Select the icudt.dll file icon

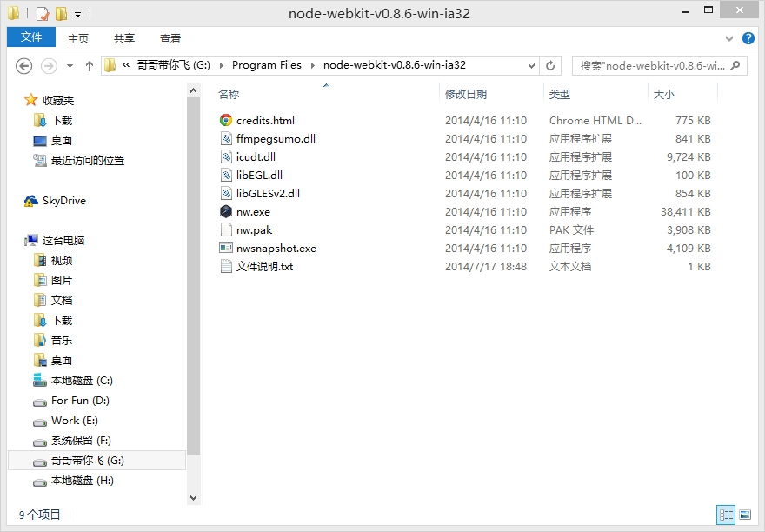(x=226, y=156)
